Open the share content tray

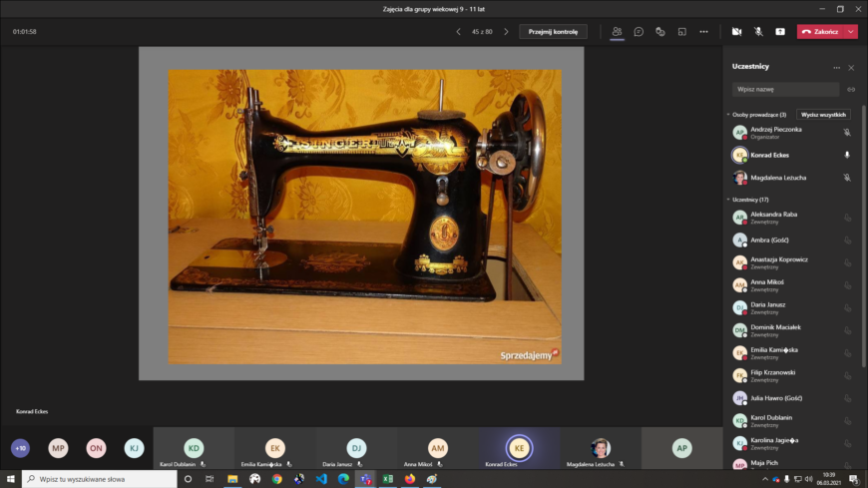coord(780,32)
